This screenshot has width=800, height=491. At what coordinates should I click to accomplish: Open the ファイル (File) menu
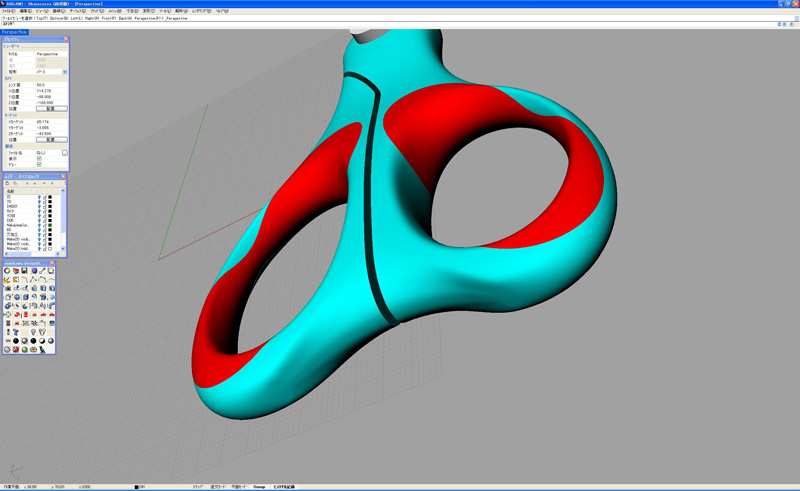pyautogui.click(x=9, y=11)
